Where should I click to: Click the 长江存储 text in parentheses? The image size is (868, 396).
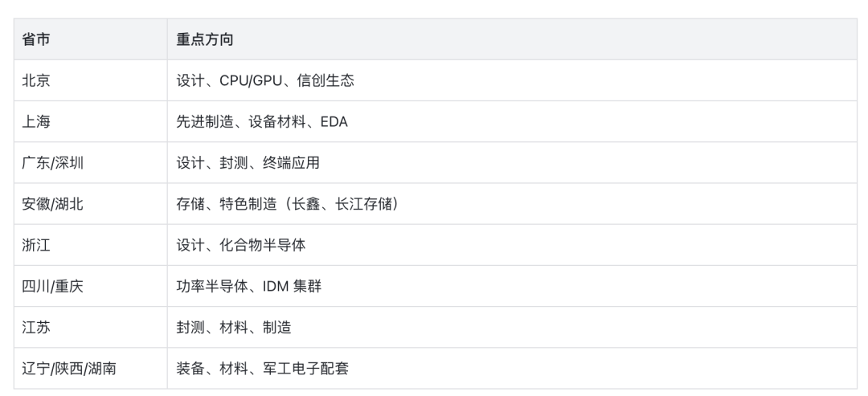(x=363, y=204)
